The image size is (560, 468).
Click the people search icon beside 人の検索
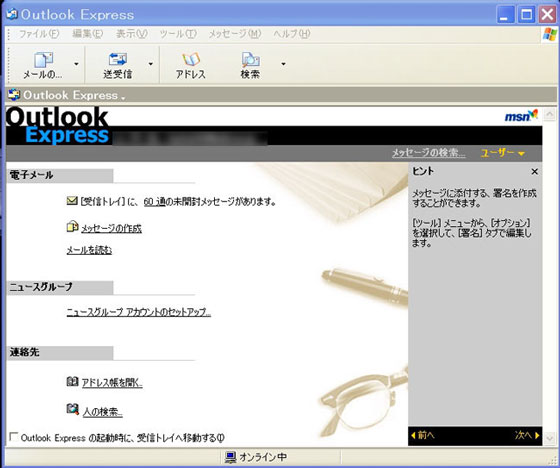tap(72, 409)
